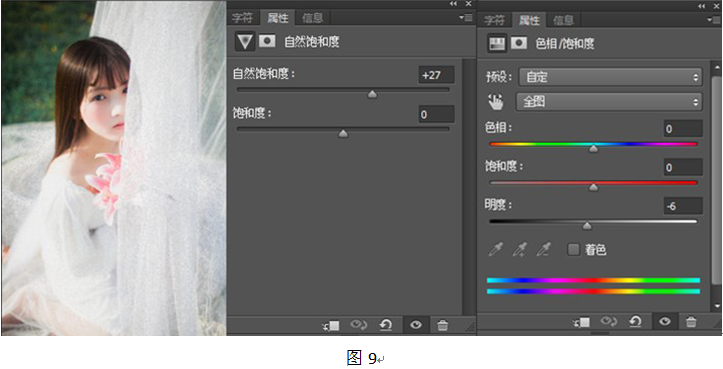Image resolution: width=723 pixels, height=369 pixels.
Task: Open the 全图 channel dropdown
Action: pyautogui.click(x=609, y=102)
